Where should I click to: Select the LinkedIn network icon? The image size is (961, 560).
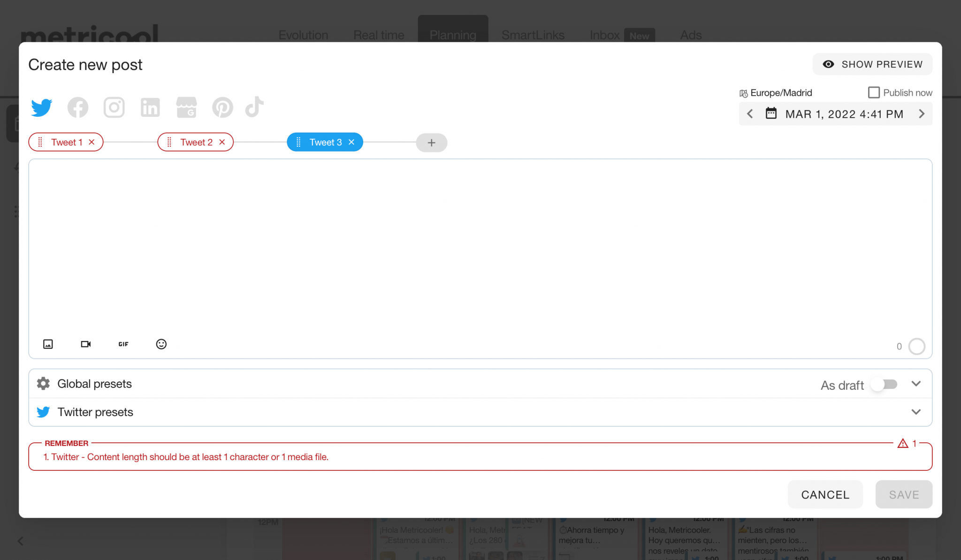click(x=150, y=107)
